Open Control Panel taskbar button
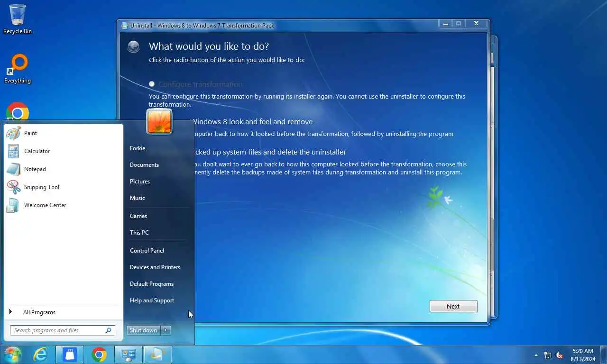This screenshot has width=607, height=364. [x=129, y=355]
